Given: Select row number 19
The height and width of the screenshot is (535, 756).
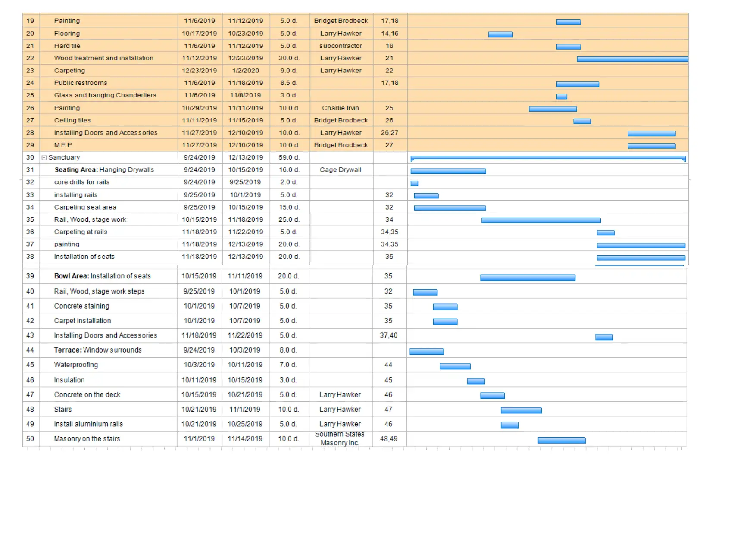Looking at the screenshot, I should coord(30,21).
